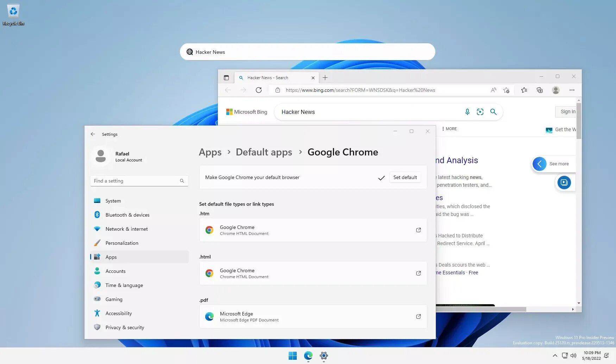Open the user account avatar in Settings

pos(101,156)
